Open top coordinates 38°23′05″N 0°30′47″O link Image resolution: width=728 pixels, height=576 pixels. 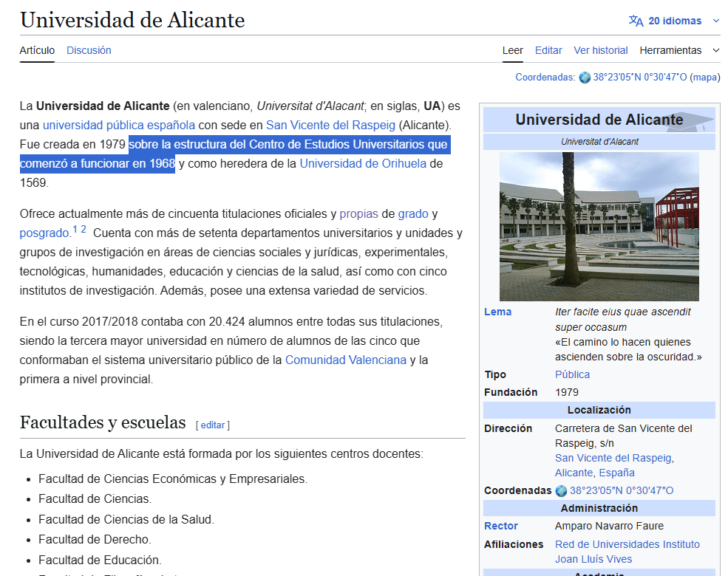pos(640,77)
